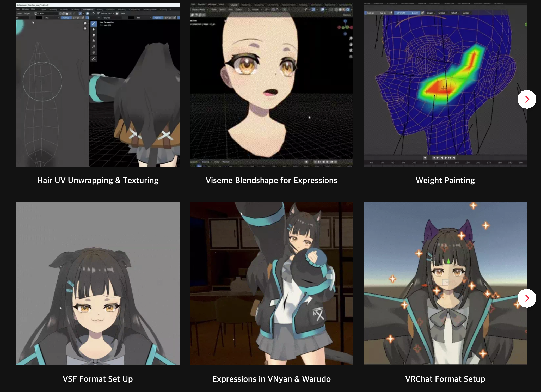Open the Hair UV Unwrapping & Texturing thumbnail

coord(98,85)
